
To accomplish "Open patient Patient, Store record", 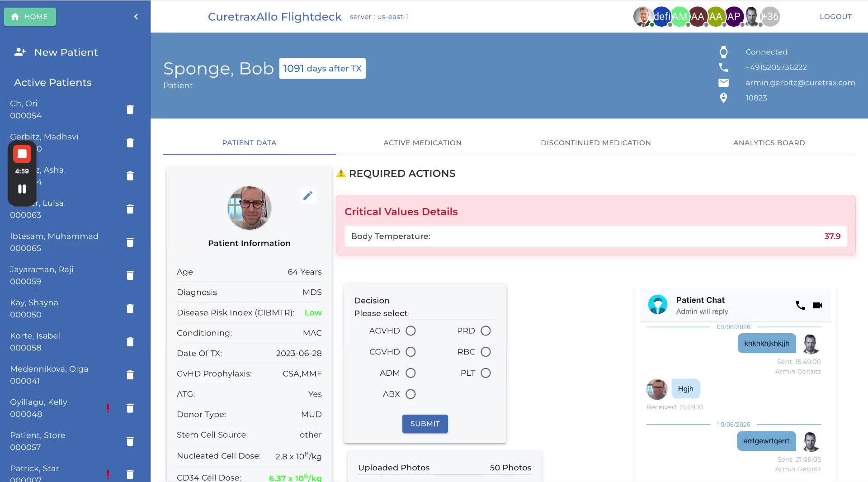I will click(38, 441).
